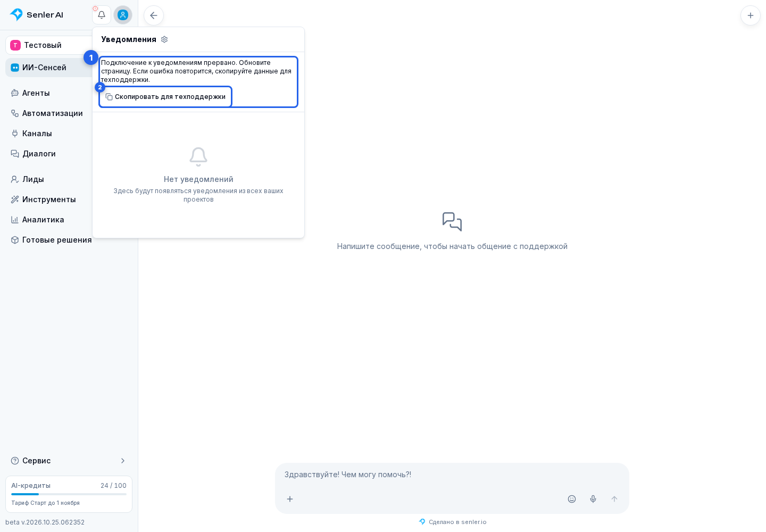Click the Тариф Старт до 1 ноября text
Screen dimensions: 766x532
(45, 503)
